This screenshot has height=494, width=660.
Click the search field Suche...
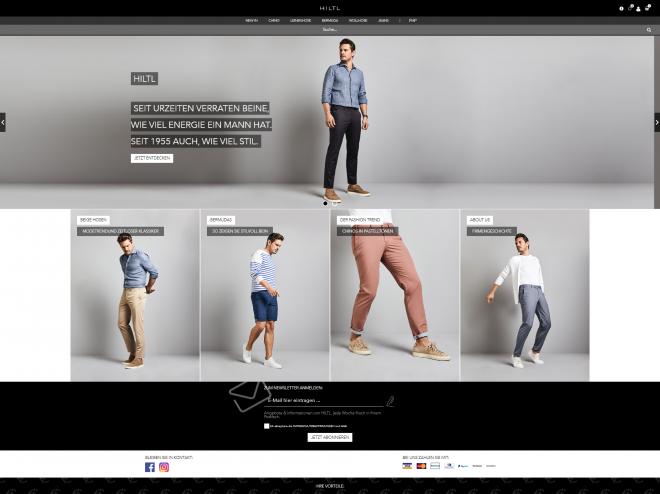click(330, 30)
